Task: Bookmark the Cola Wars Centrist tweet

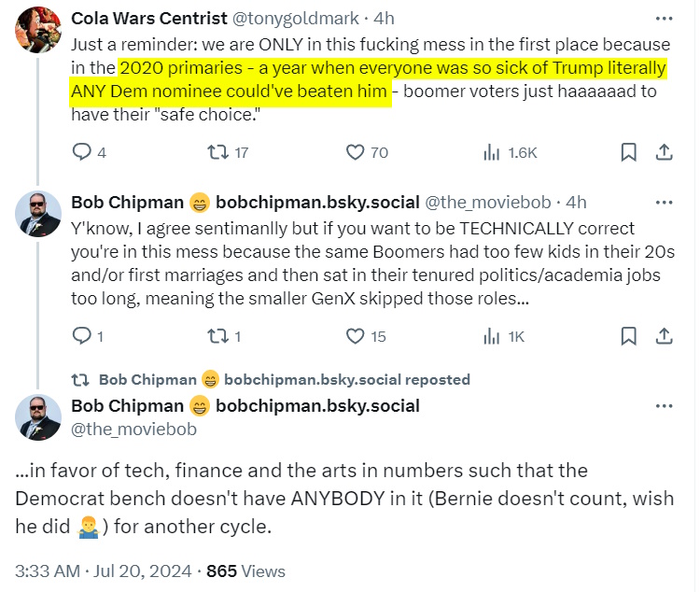Action: 629,152
